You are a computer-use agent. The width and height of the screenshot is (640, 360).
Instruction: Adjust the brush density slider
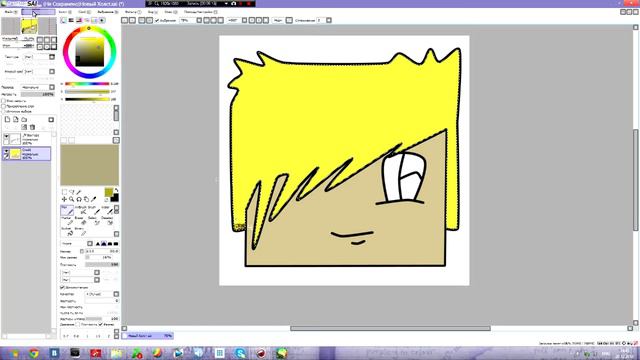[x=102, y=264]
